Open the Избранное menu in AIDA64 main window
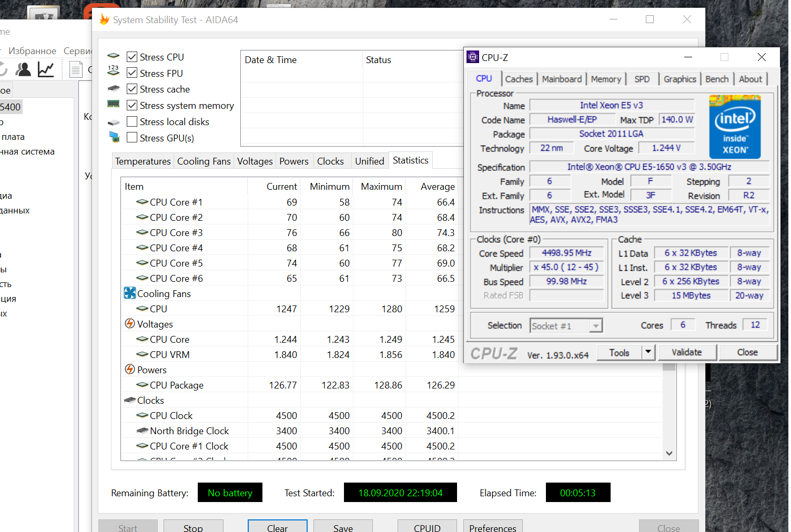The width and height of the screenshot is (791, 532). (x=33, y=51)
